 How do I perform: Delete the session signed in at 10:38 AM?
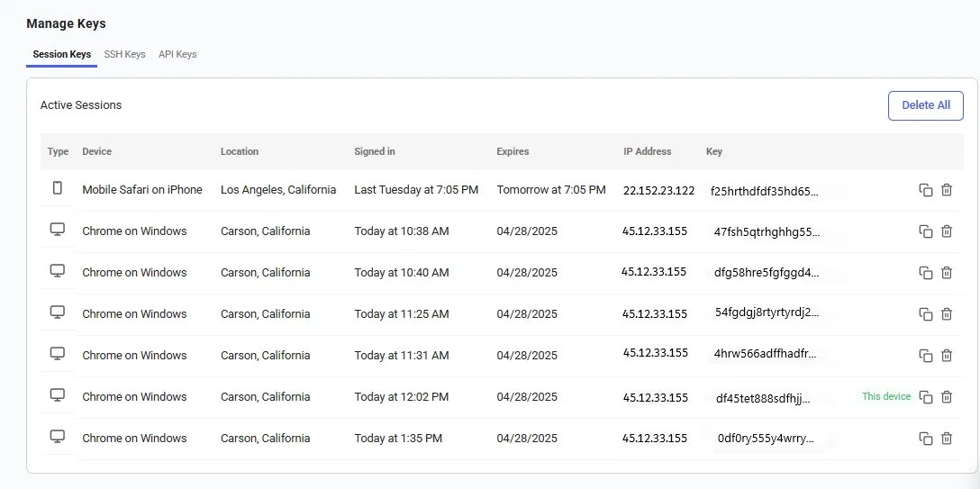tap(947, 231)
